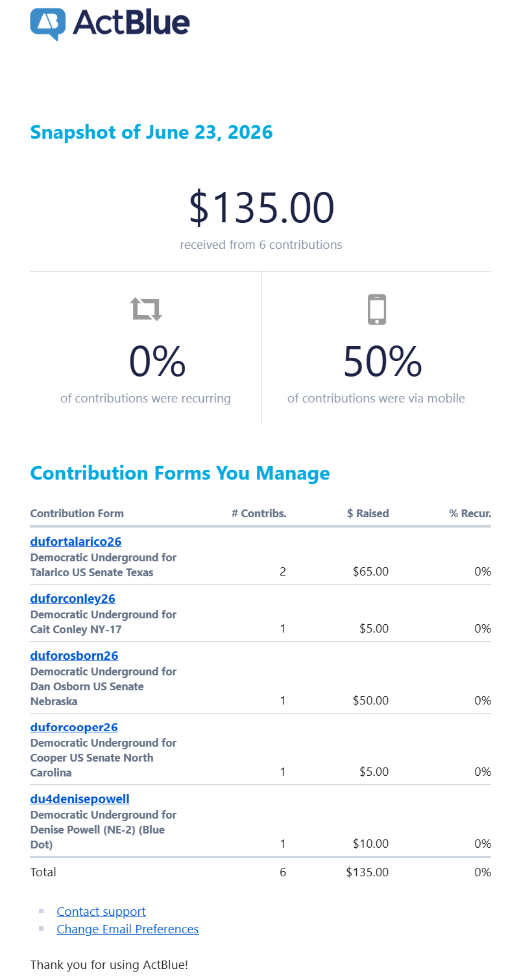
Task: Click the $ Raised column header
Action: pos(368,513)
